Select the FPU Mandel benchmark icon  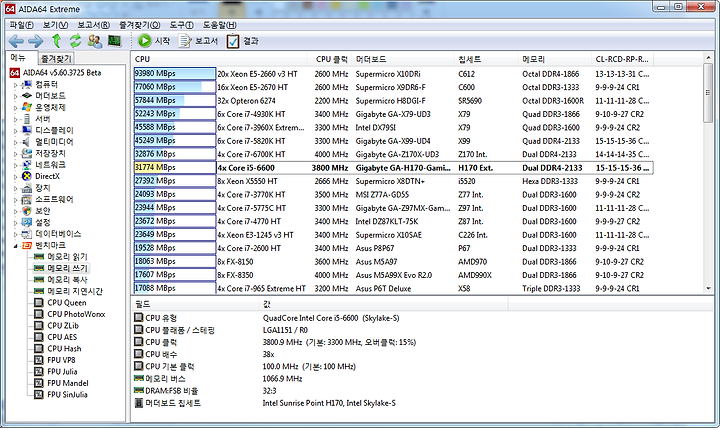point(39,383)
